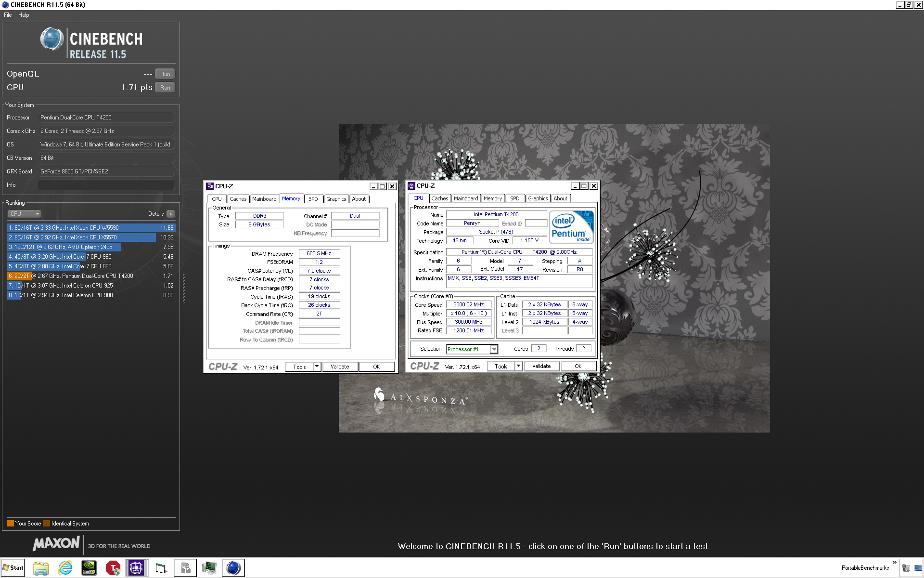Open Tools dropdown arrow in Memory CPU-Z window

coord(317,367)
